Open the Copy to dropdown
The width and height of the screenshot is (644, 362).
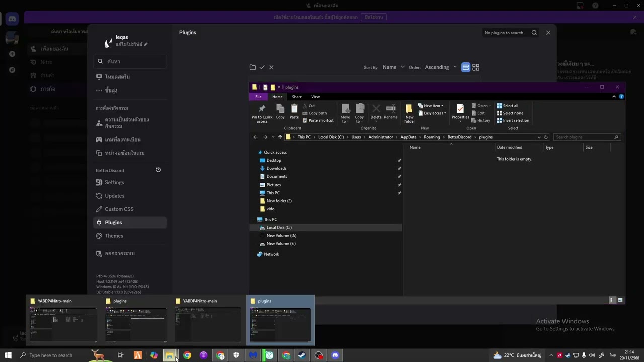click(359, 114)
